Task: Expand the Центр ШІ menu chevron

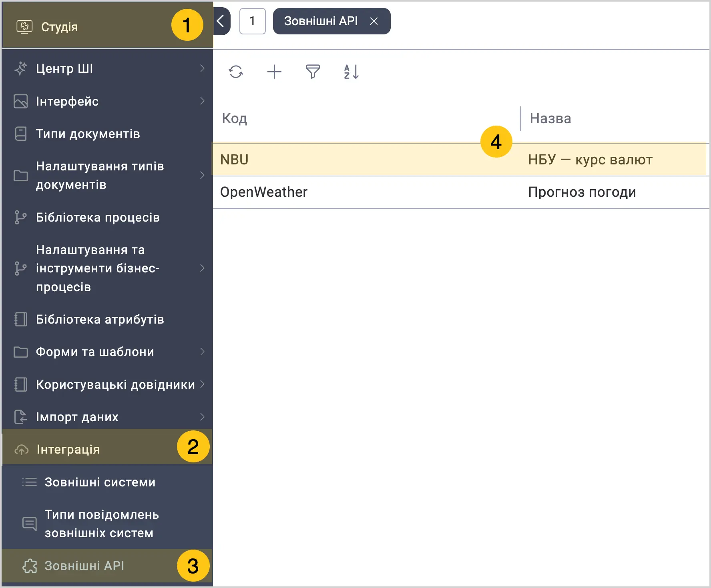Action: coord(202,68)
